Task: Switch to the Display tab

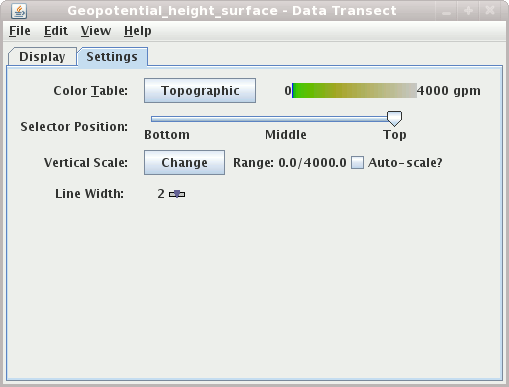Action: pyautogui.click(x=42, y=57)
